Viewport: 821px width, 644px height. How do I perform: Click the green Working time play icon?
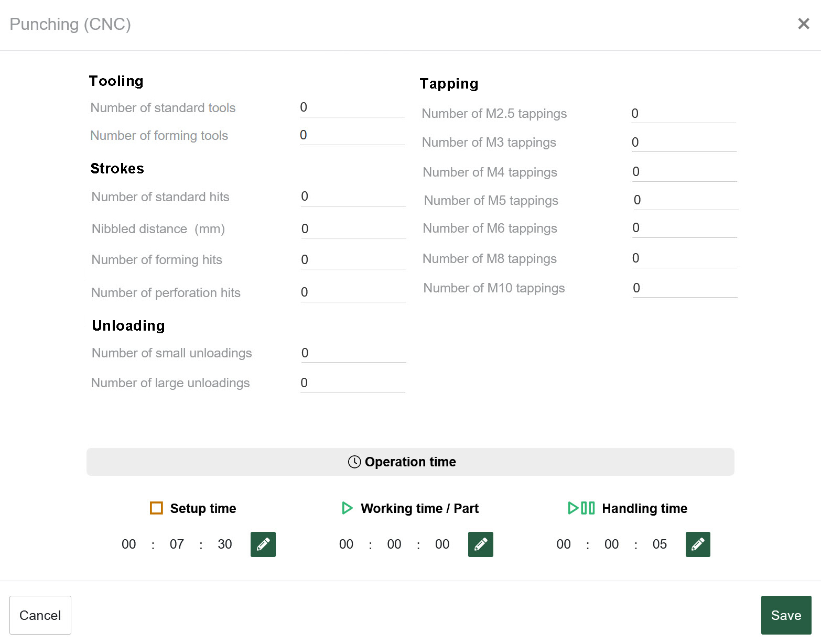pyautogui.click(x=347, y=508)
